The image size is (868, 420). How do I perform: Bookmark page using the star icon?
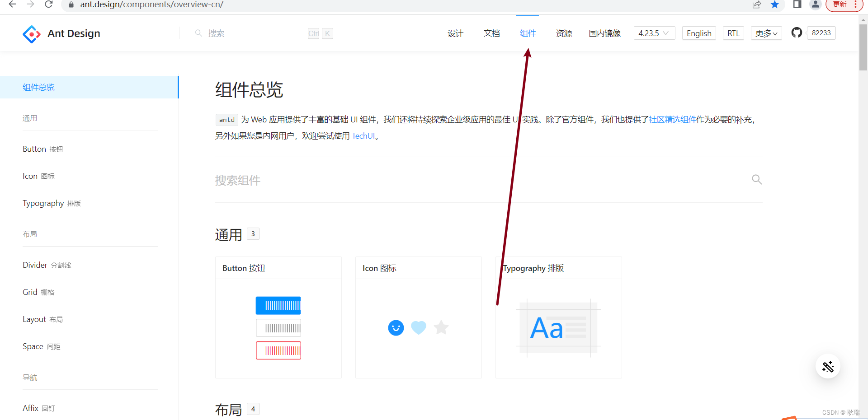click(x=775, y=5)
